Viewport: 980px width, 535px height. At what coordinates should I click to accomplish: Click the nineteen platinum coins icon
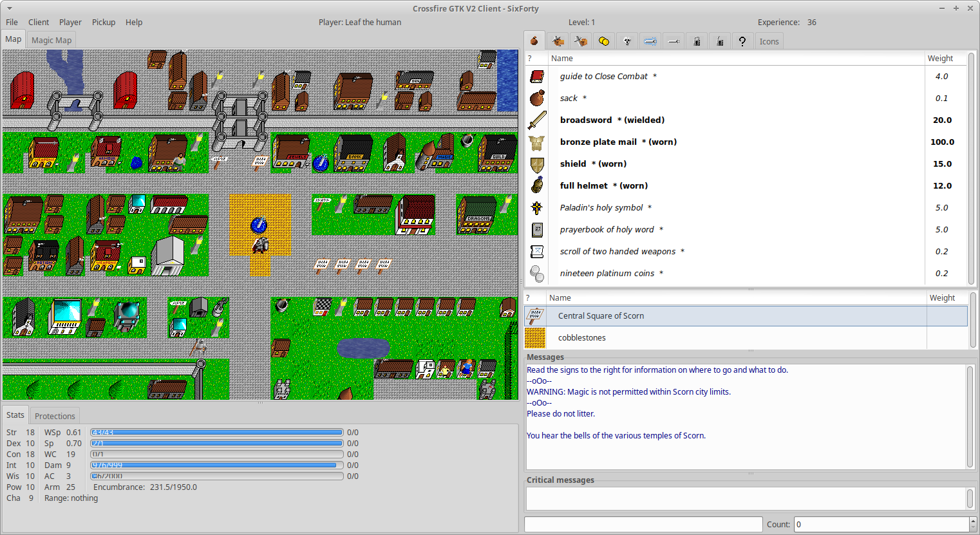point(537,273)
